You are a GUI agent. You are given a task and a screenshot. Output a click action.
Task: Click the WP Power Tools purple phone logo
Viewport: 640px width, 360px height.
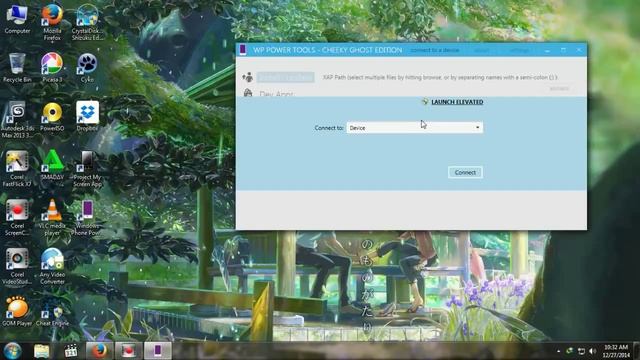[243, 50]
